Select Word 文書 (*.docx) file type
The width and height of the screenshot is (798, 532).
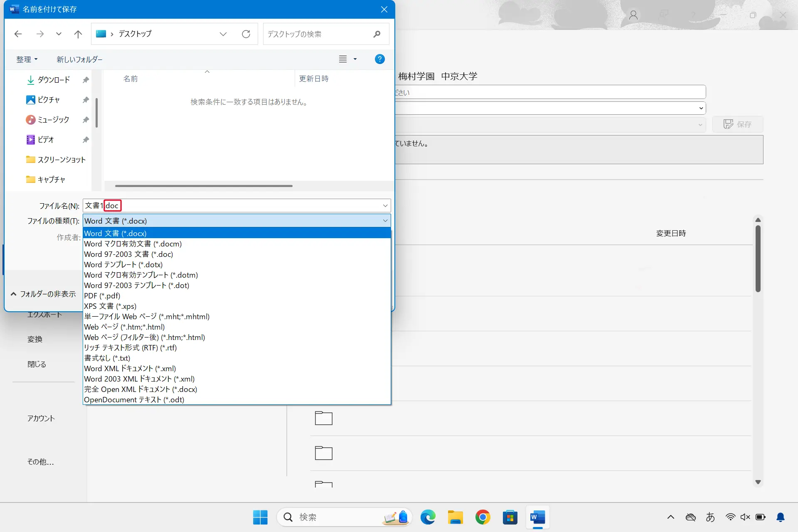coord(237,233)
